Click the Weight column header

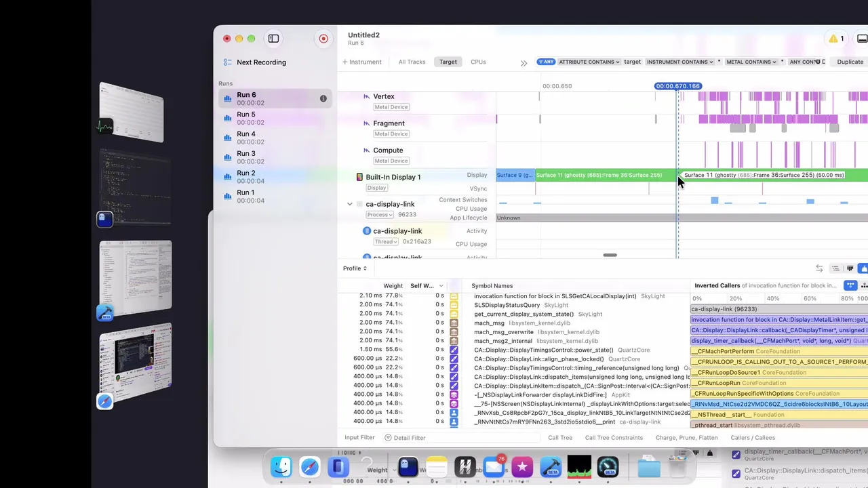[393, 286]
